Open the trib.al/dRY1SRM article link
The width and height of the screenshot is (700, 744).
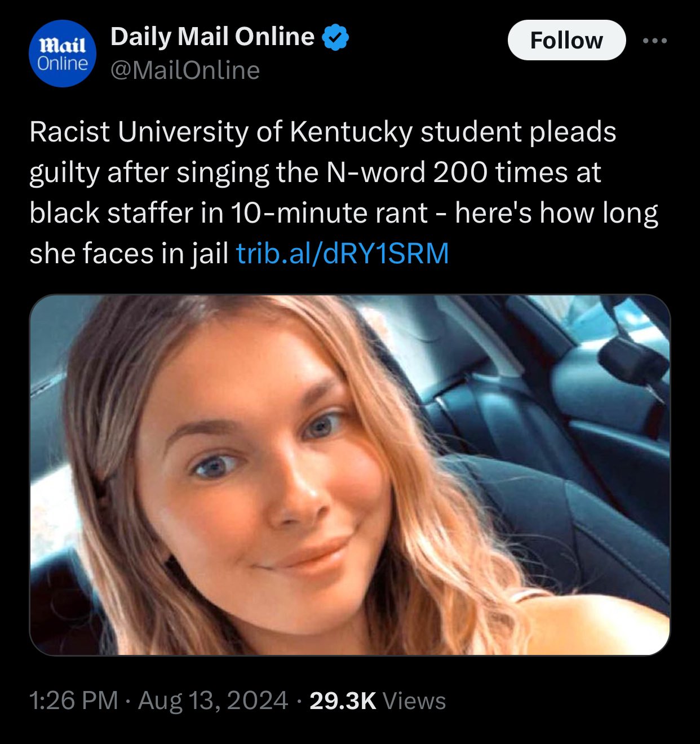tap(342, 253)
